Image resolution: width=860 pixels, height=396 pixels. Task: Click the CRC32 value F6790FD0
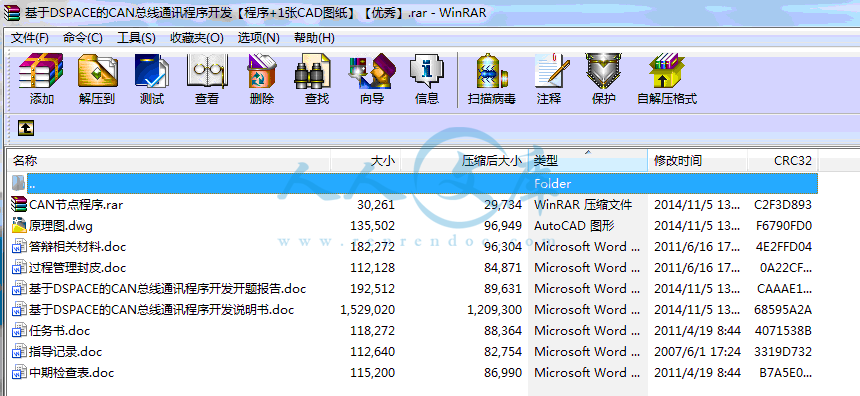[x=783, y=226]
